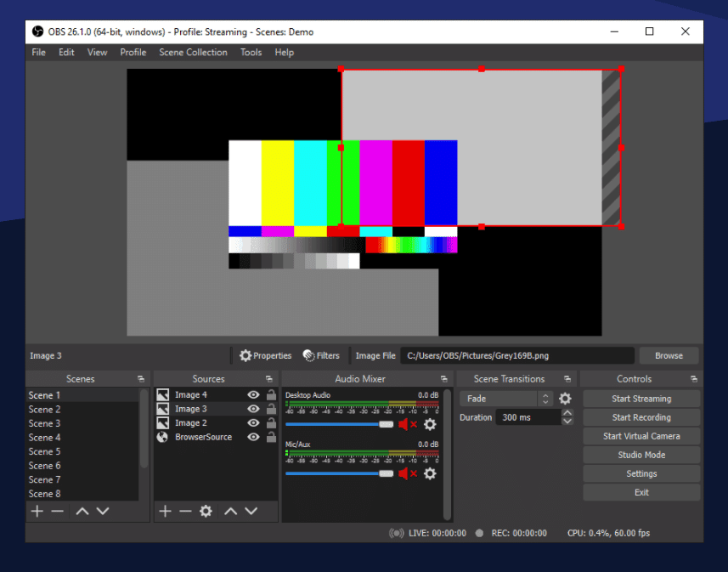Viewport: 728px width, 572px height.
Task: Pop out the Scene Transitions dock
Action: click(x=567, y=379)
